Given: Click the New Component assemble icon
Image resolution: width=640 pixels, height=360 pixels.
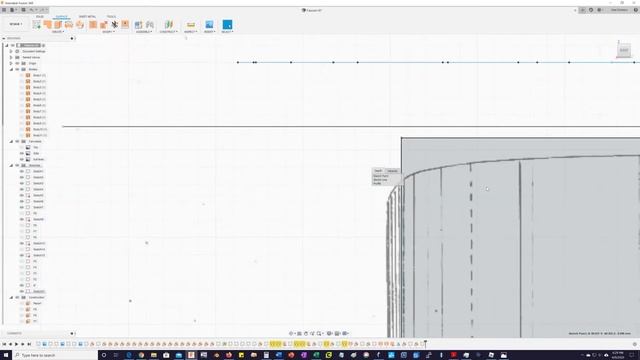Looking at the screenshot, I should tap(138, 25).
